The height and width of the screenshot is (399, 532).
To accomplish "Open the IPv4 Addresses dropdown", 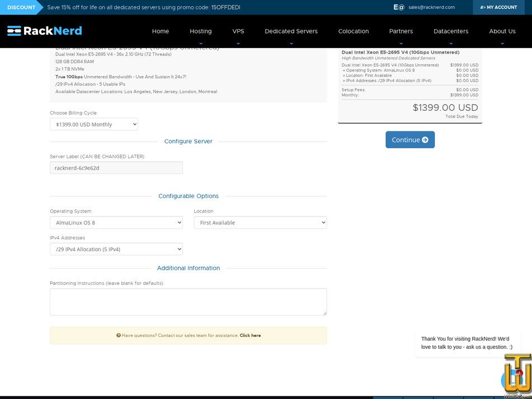I will (x=116, y=249).
